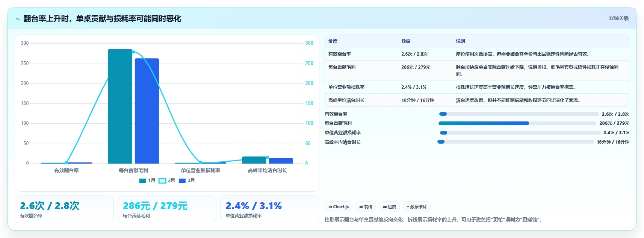Click the table cell 286元 / 279元

coord(416,67)
